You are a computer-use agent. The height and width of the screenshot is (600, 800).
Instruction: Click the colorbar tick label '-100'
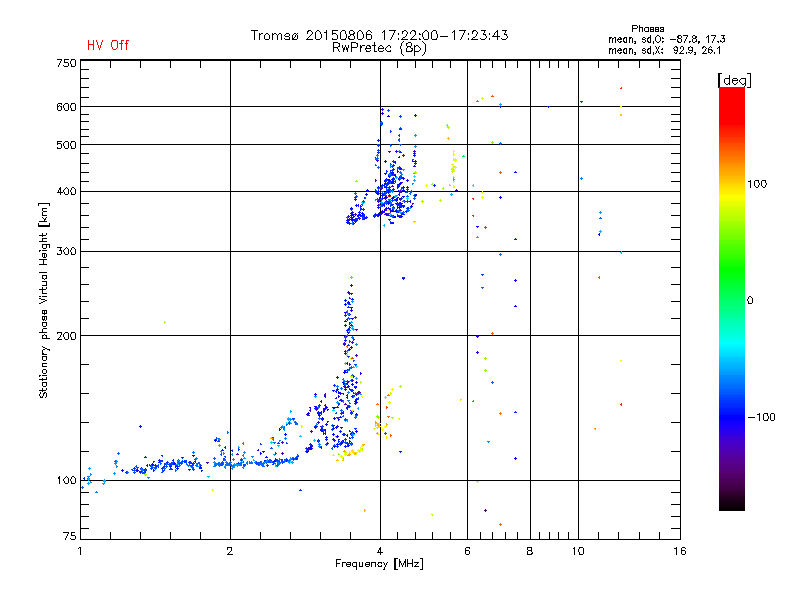[761, 417]
